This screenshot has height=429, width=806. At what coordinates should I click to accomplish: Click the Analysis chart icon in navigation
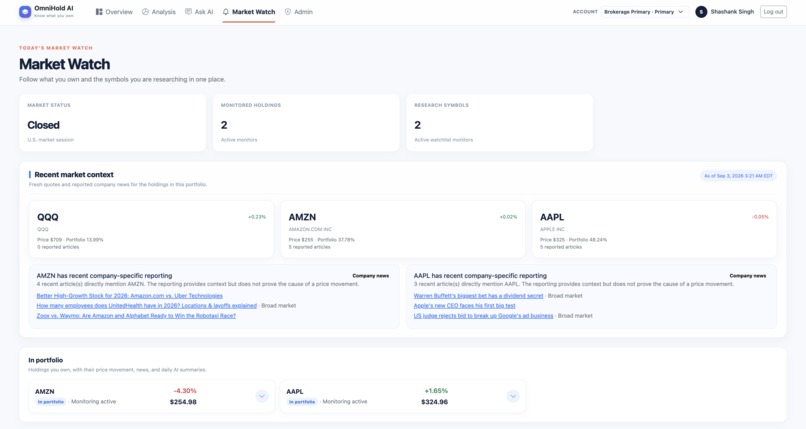tap(145, 12)
